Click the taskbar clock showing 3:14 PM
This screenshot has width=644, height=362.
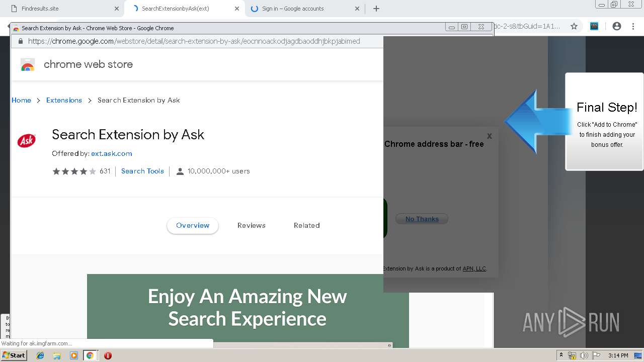tap(618, 355)
